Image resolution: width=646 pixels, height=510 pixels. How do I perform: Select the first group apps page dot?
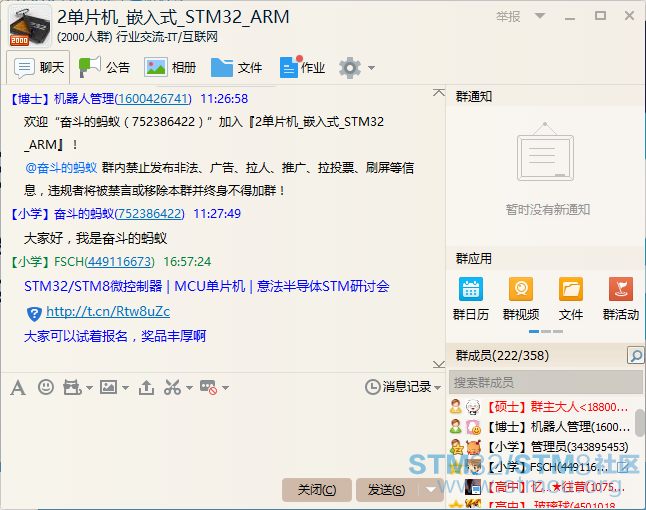(x=534, y=332)
